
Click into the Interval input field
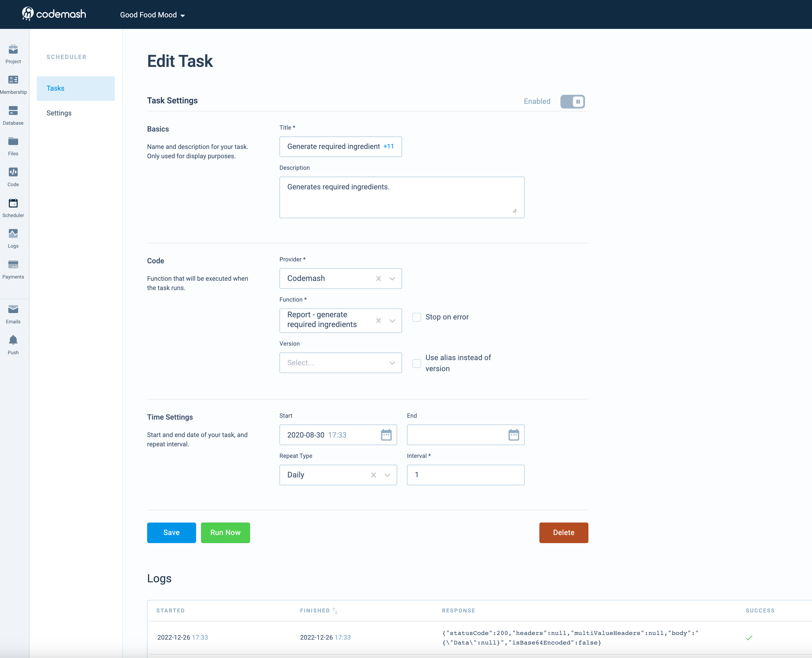point(465,475)
